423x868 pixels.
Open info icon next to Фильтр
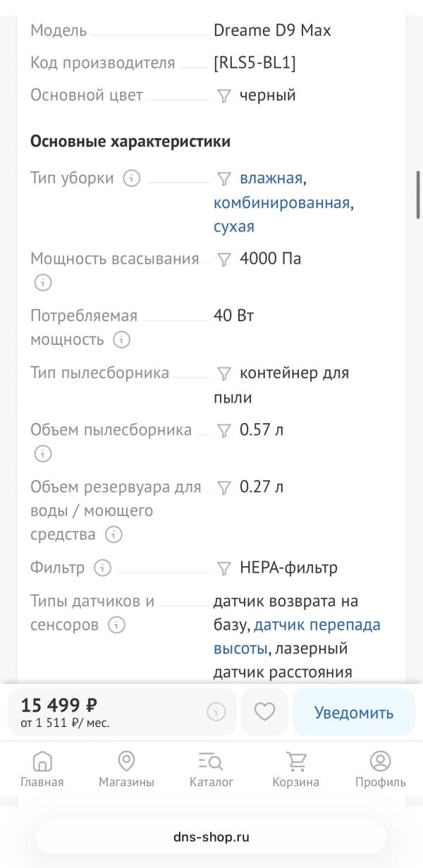[103, 568]
